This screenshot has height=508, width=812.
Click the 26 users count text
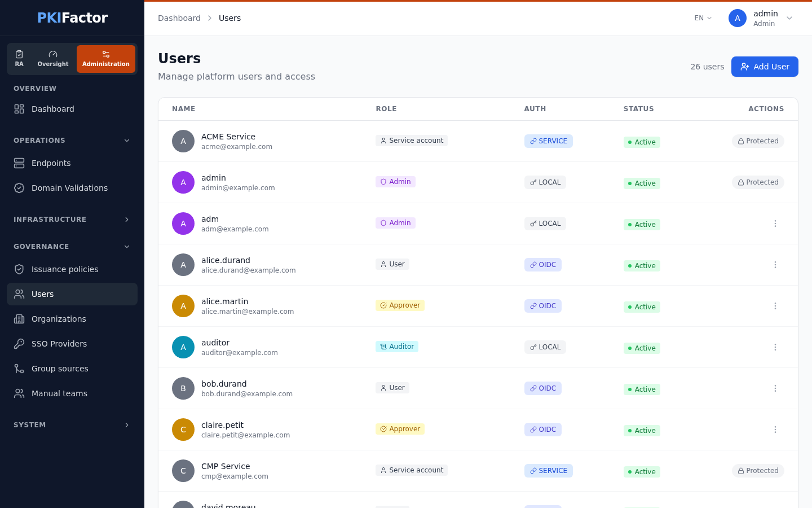coord(707,67)
